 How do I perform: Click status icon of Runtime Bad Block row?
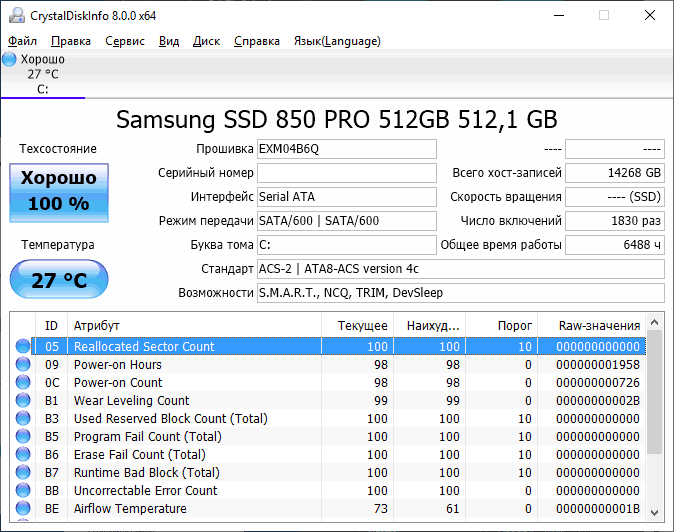pyautogui.click(x=23, y=473)
